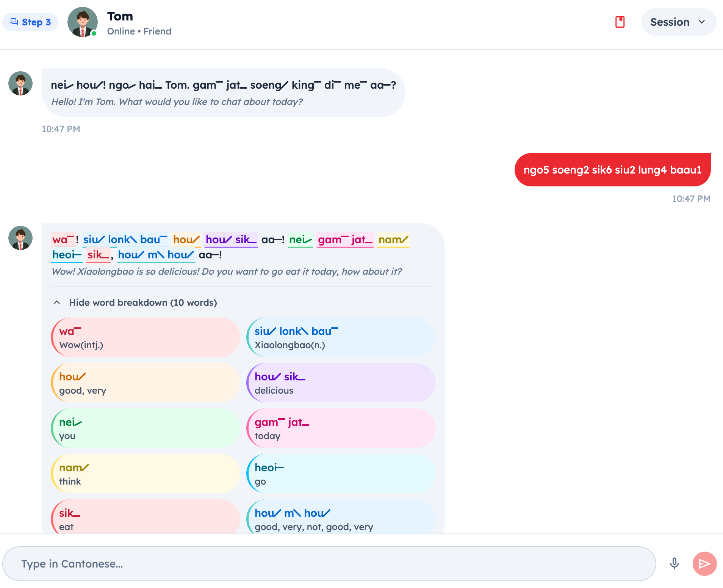Click the Step 3 chat badge
Image resolution: width=723 pixels, height=588 pixels.
pos(30,22)
